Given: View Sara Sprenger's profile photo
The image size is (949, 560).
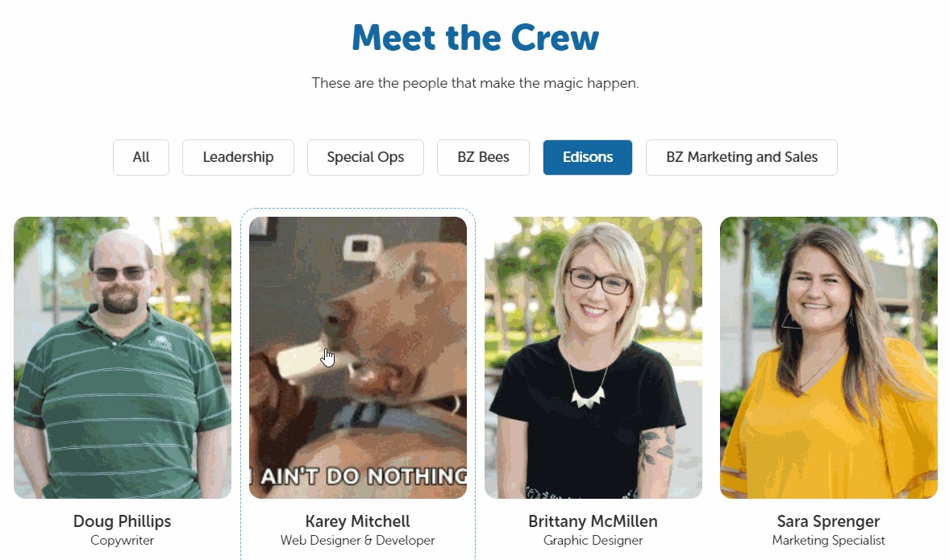Looking at the screenshot, I should 829,358.
